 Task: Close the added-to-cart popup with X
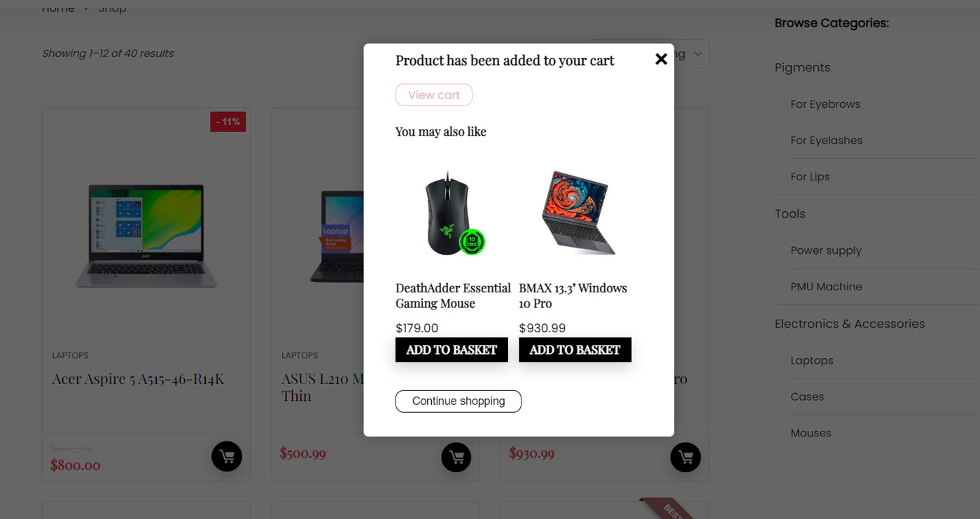[x=661, y=59]
